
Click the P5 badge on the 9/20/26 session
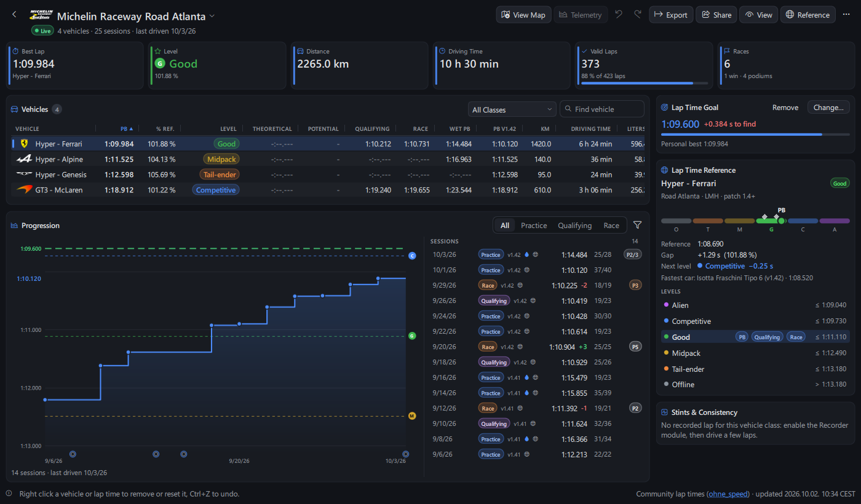click(x=635, y=347)
